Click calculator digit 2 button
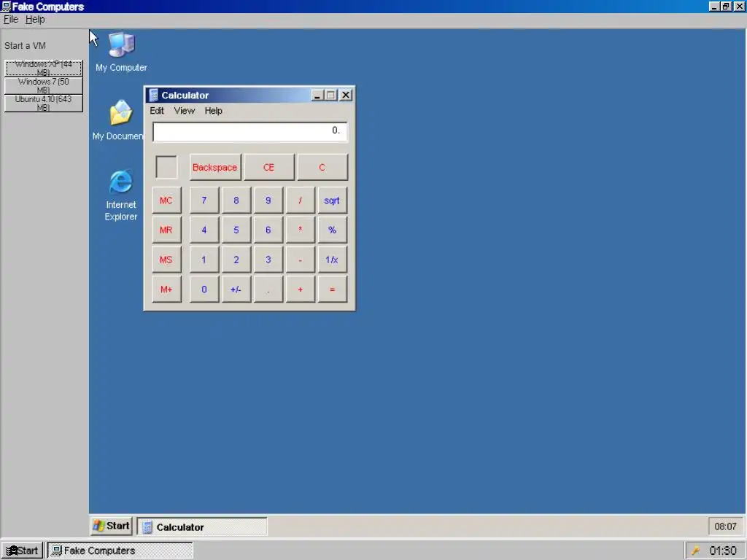The height and width of the screenshot is (560, 747). click(x=236, y=260)
